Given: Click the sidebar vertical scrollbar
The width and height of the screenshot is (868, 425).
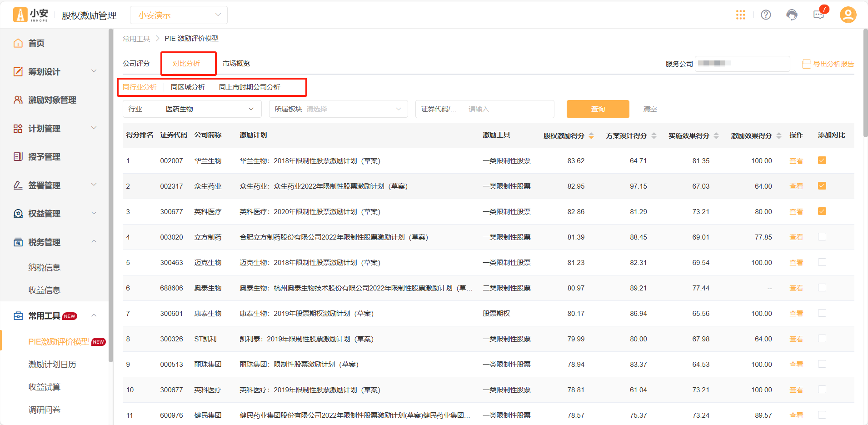Looking at the screenshot, I should (x=111, y=195).
